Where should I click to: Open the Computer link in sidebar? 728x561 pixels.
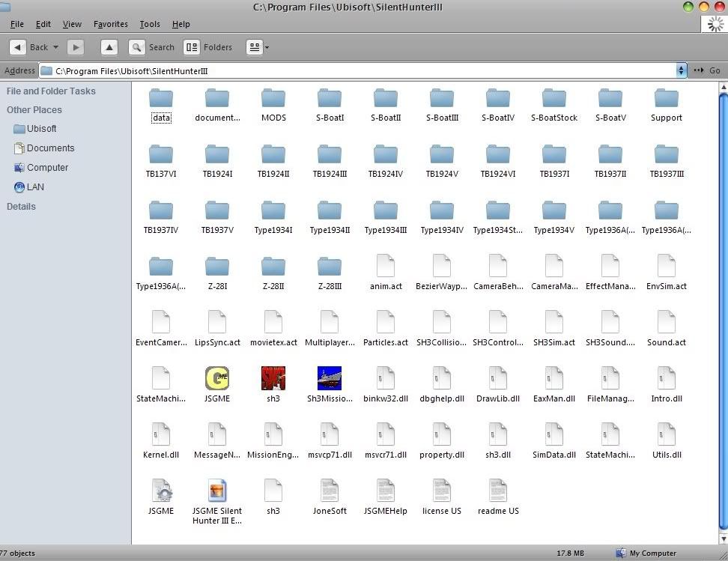pos(41,168)
